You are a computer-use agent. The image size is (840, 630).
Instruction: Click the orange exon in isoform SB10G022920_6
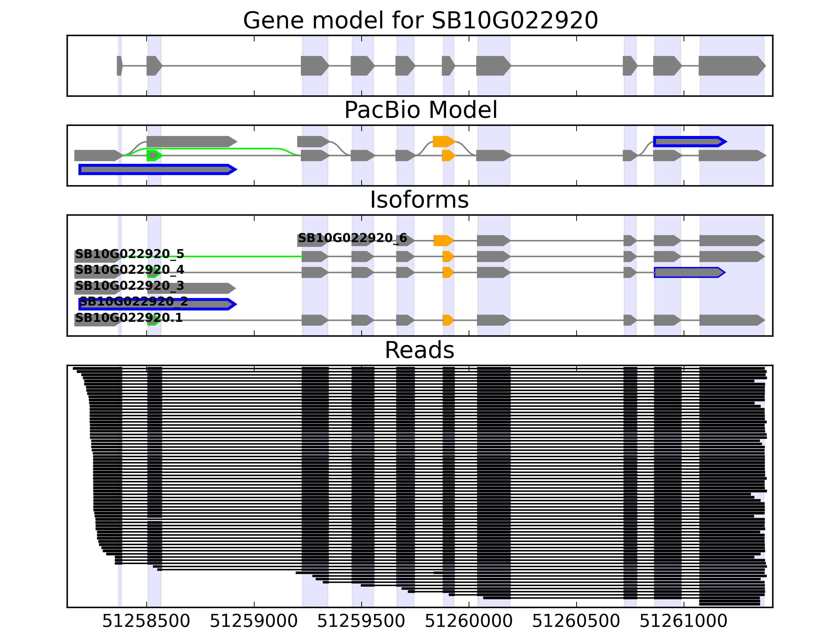(443, 240)
